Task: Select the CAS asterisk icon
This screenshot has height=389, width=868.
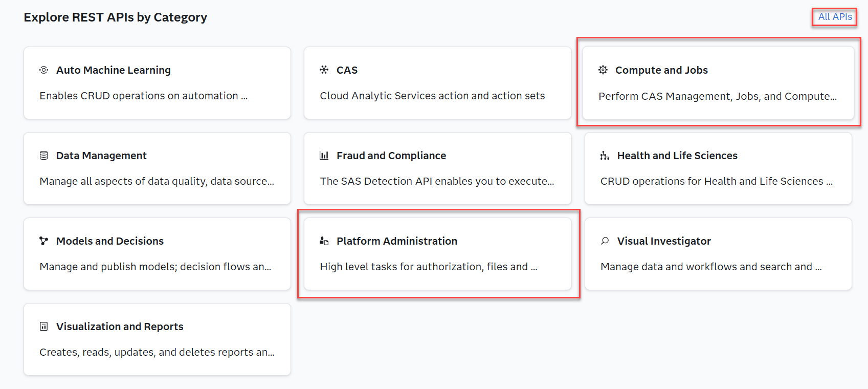Action: point(325,70)
